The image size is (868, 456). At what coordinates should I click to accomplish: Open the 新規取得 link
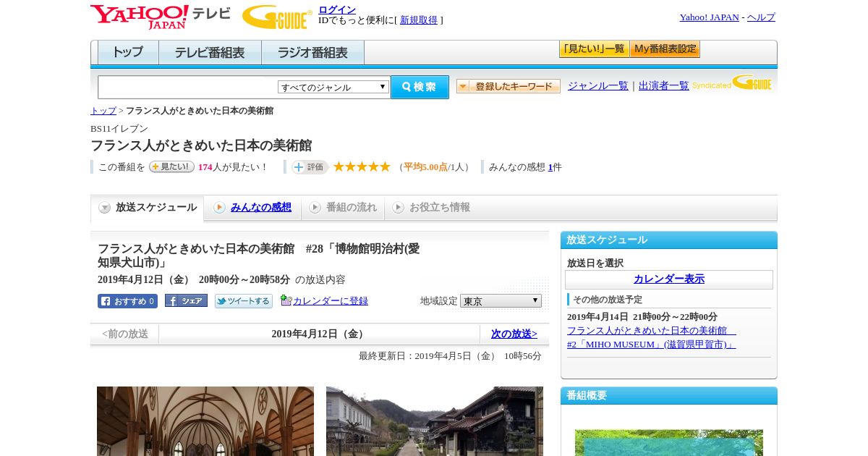tap(419, 20)
